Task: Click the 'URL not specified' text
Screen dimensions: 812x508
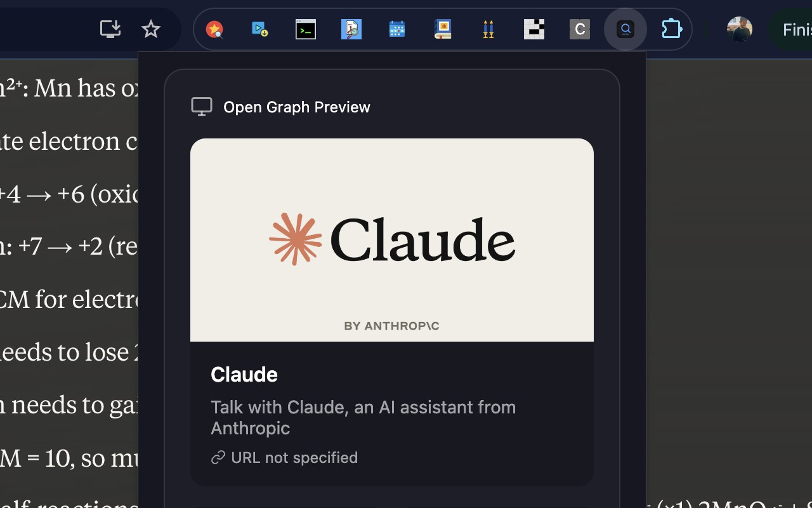Action: pyautogui.click(x=294, y=458)
